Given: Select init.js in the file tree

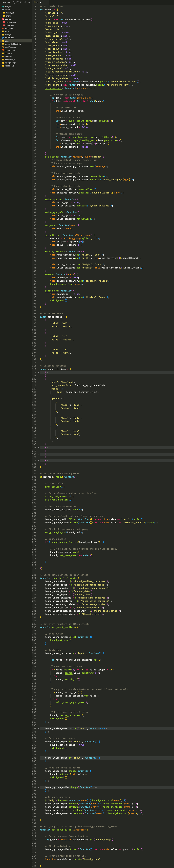Looking at the screenshot, I should [16, 41].
